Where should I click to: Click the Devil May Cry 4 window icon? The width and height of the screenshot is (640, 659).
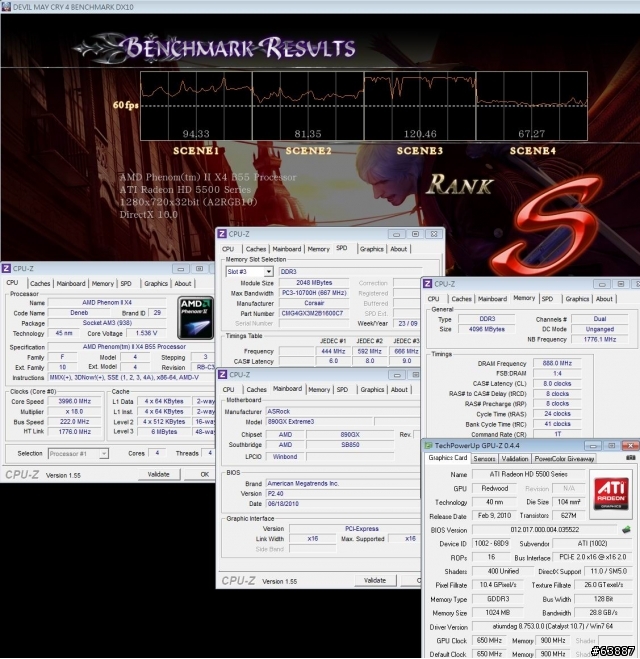(6, 6)
